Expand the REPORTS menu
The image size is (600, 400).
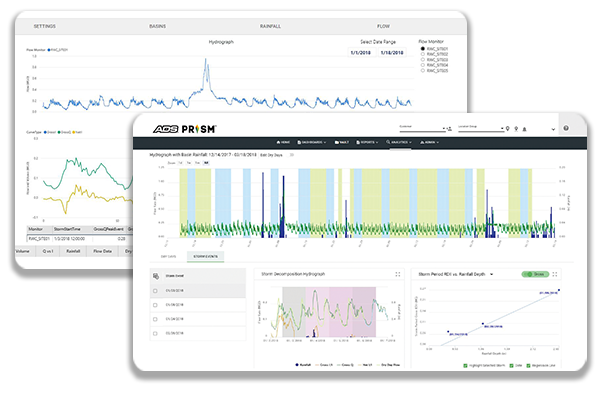coord(367,142)
